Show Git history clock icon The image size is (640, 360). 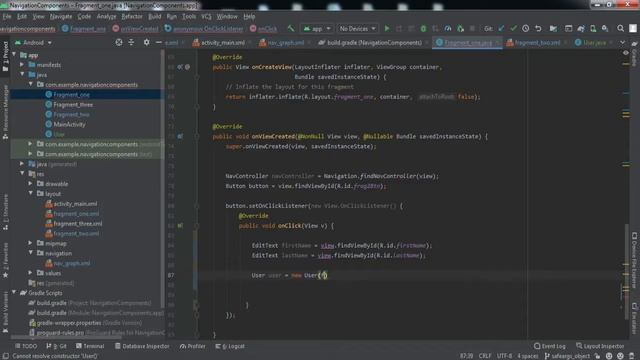click(x=526, y=29)
